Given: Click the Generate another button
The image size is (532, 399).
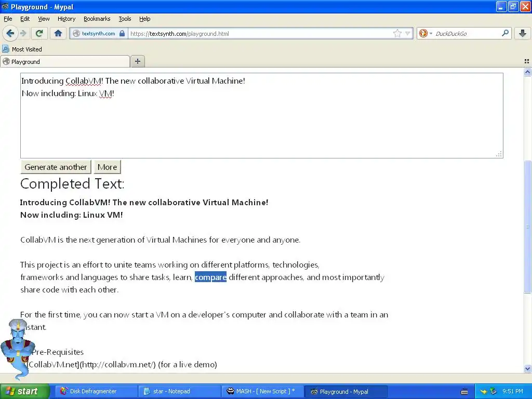Looking at the screenshot, I should tap(56, 167).
